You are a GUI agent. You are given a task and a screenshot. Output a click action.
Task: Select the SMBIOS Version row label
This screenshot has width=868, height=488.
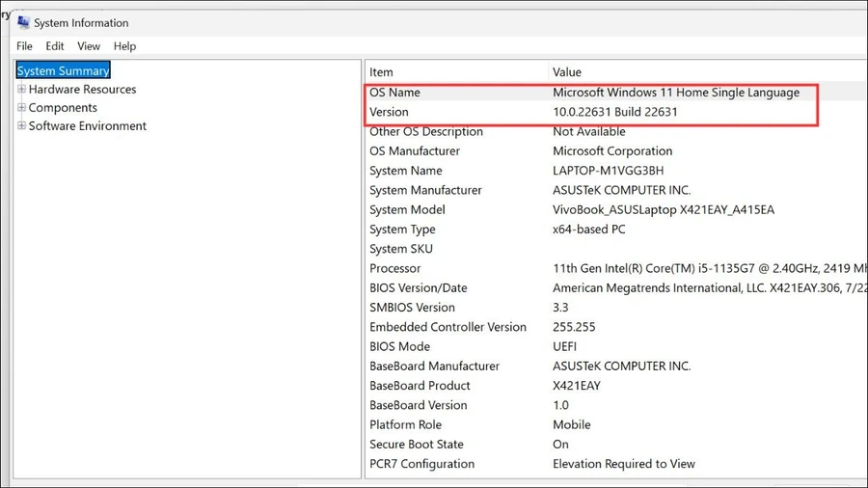413,308
